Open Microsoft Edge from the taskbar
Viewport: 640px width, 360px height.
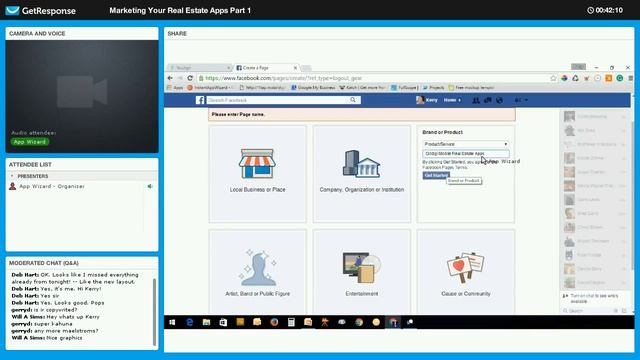click(189, 322)
